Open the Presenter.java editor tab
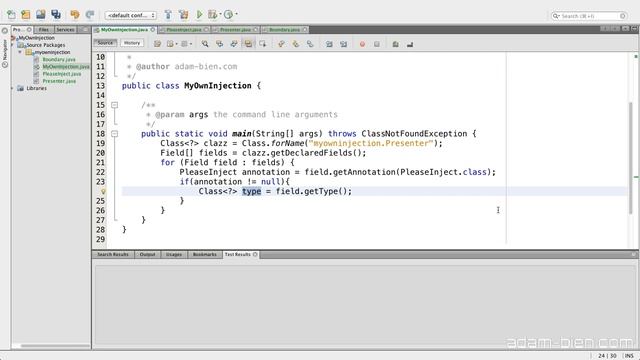The width and height of the screenshot is (640, 360). coord(235,30)
